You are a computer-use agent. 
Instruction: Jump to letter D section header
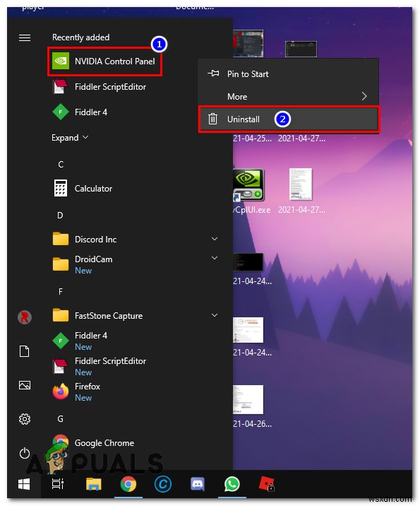pos(60,216)
